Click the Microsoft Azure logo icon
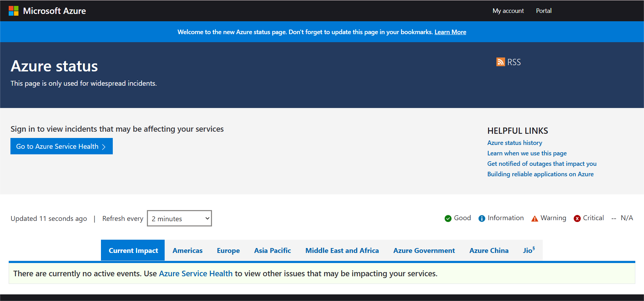Image resolution: width=644 pixels, height=301 pixels. coord(14,11)
